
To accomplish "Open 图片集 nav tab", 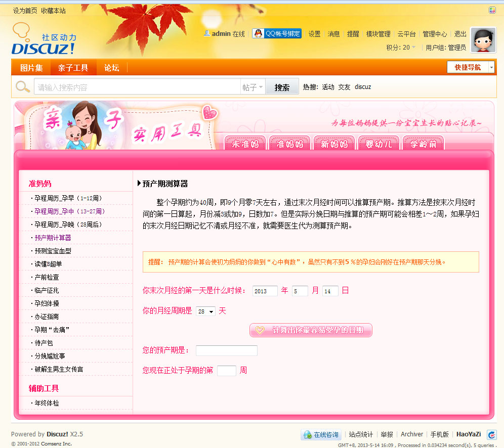I will pos(31,67).
